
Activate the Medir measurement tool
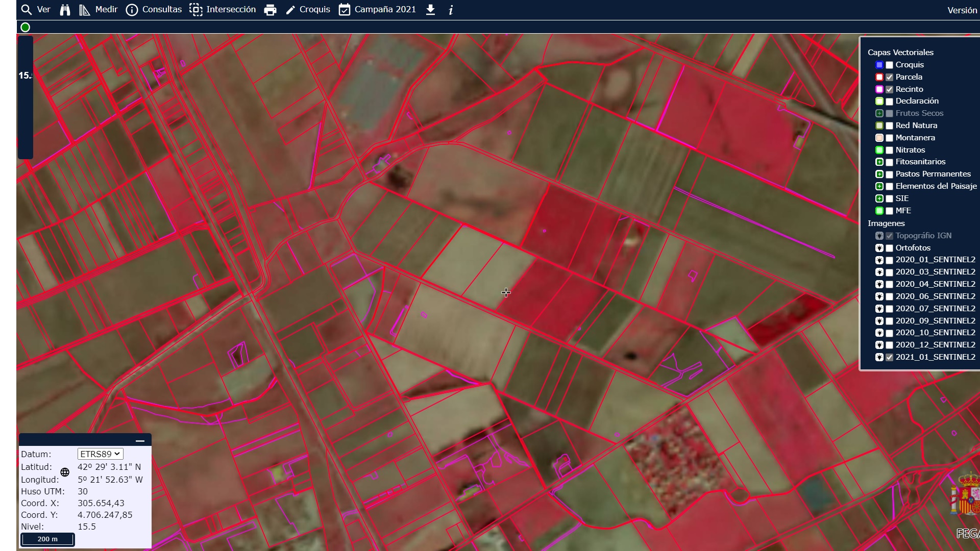(x=99, y=10)
